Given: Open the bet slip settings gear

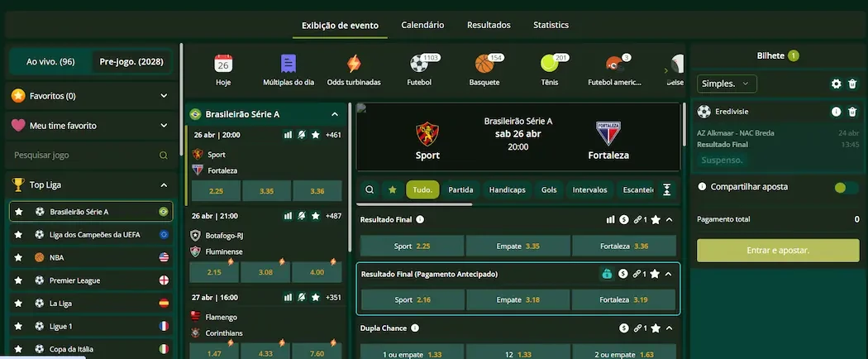Looking at the screenshot, I should click(836, 84).
